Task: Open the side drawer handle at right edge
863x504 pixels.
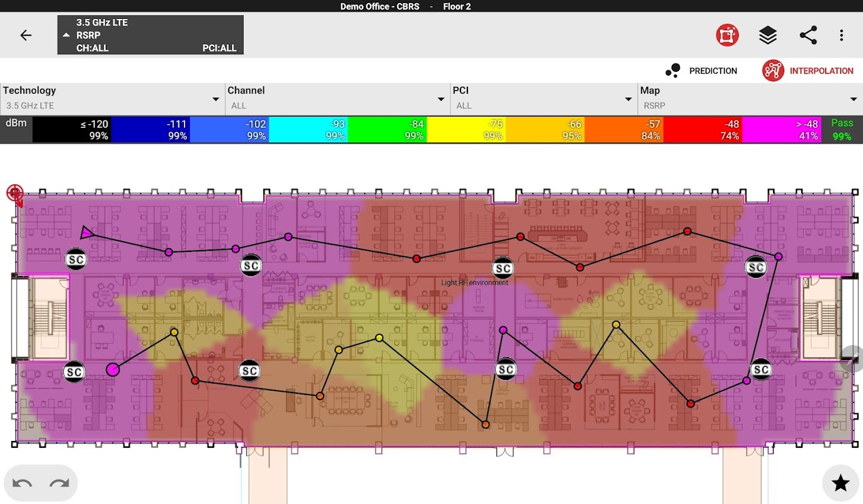Action: pos(852,359)
